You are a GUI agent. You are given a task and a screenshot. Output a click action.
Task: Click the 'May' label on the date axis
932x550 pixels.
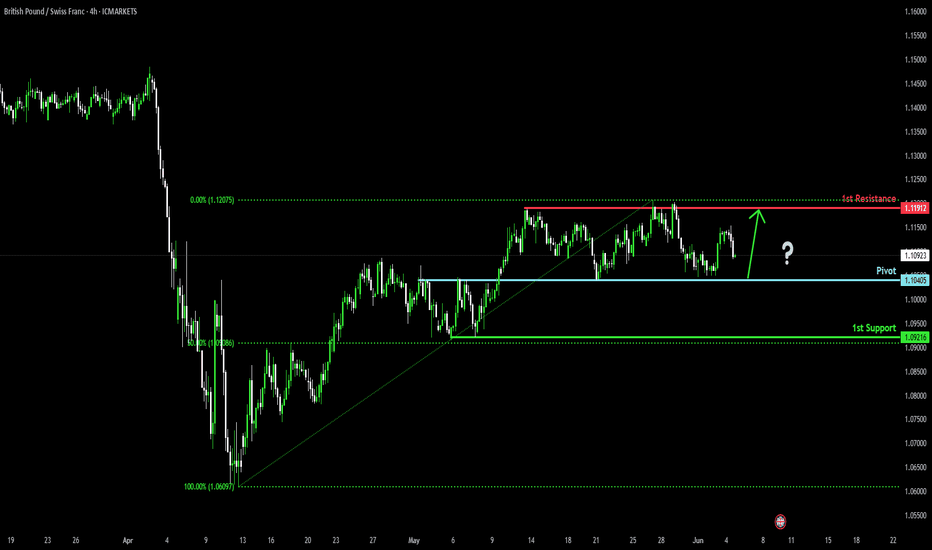pyautogui.click(x=414, y=540)
